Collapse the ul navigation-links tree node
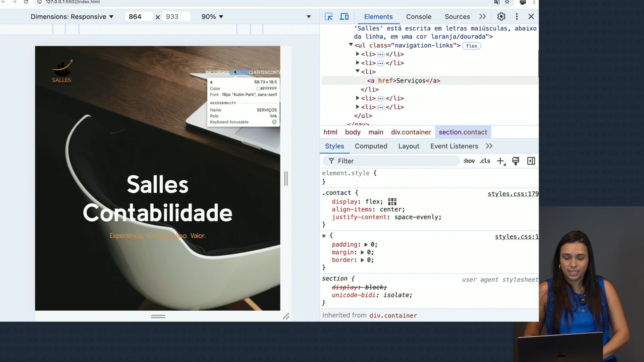The width and height of the screenshot is (644, 362). pyautogui.click(x=351, y=45)
